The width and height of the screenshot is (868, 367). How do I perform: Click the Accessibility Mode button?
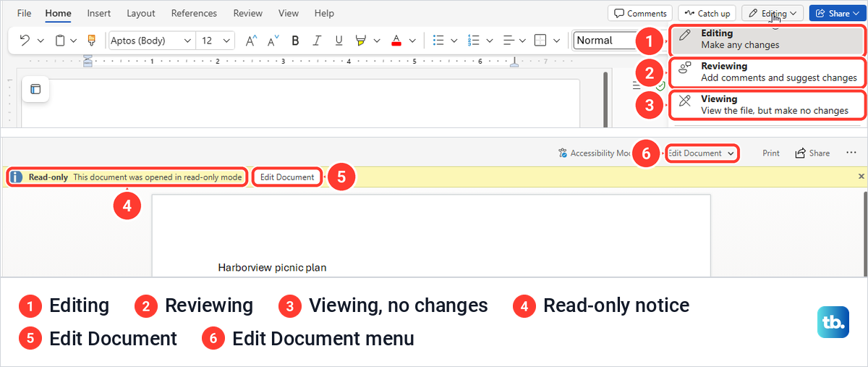[595, 153]
